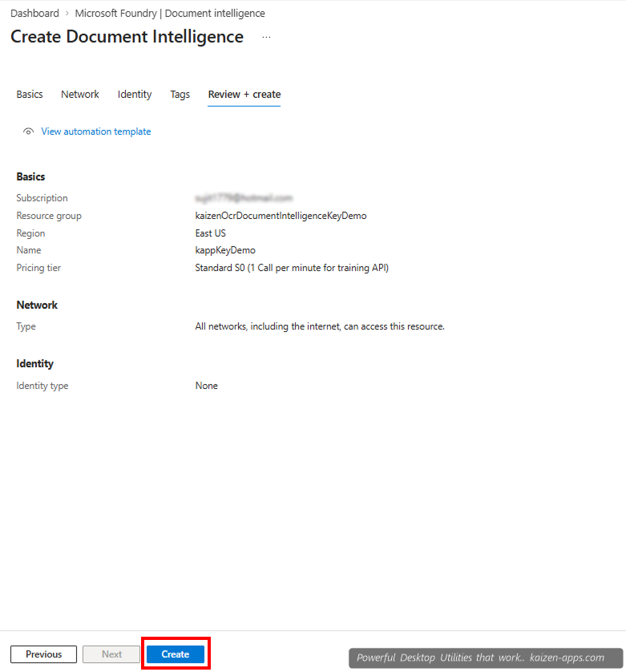626x672 pixels.
Task: Open the View automation template link
Action: 96,132
